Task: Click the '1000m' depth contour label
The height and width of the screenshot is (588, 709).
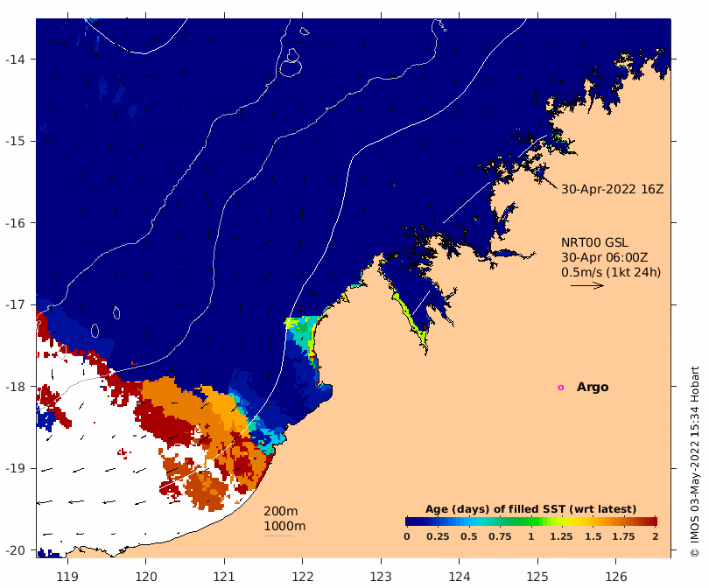Action: click(284, 526)
